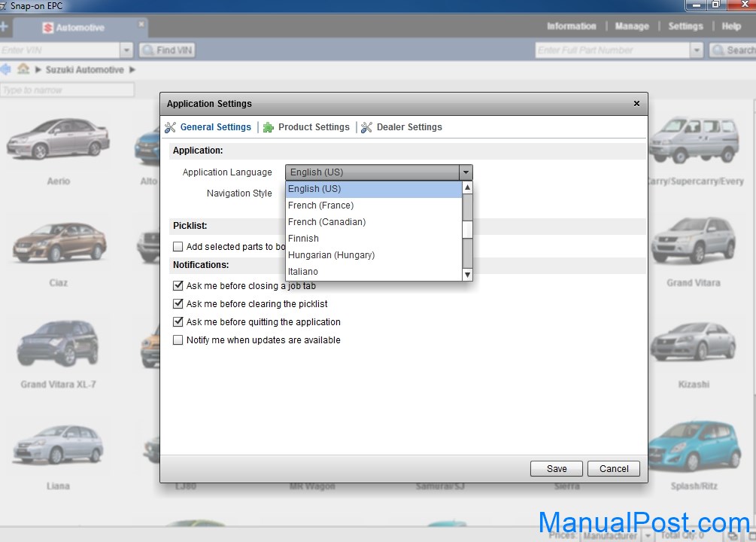Select the Carry/Supercarry/Every vehicle thumbnail
The height and width of the screenshot is (542, 756).
pos(694,140)
